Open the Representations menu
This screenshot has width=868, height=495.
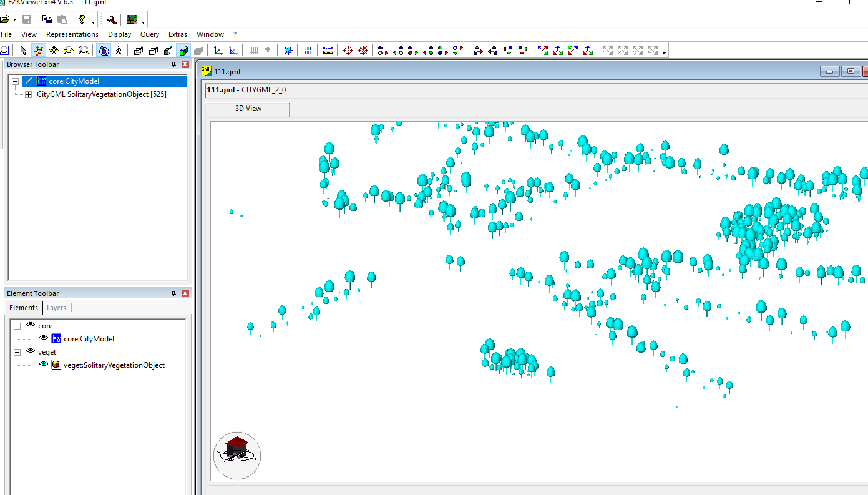pyautogui.click(x=72, y=34)
